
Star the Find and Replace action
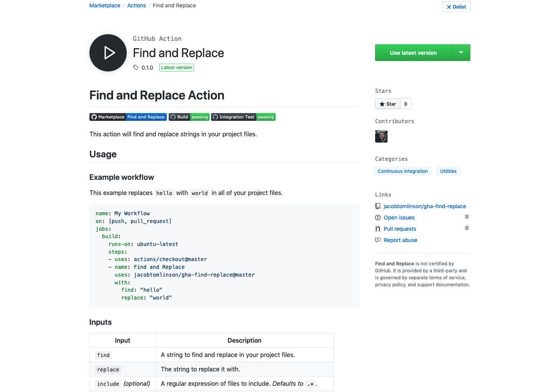pos(387,104)
